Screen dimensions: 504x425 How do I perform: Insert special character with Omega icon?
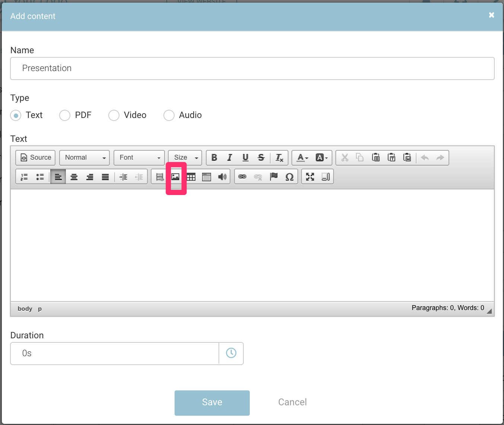(x=289, y=177)
